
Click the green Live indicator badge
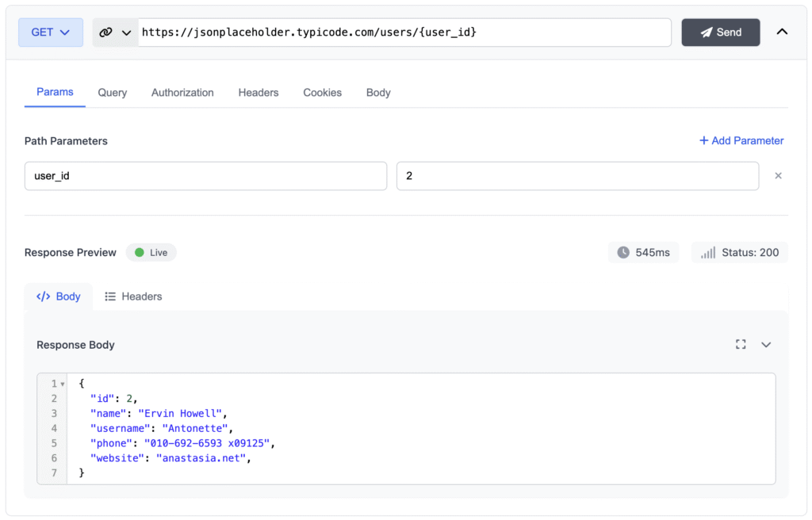click(151, 252)
